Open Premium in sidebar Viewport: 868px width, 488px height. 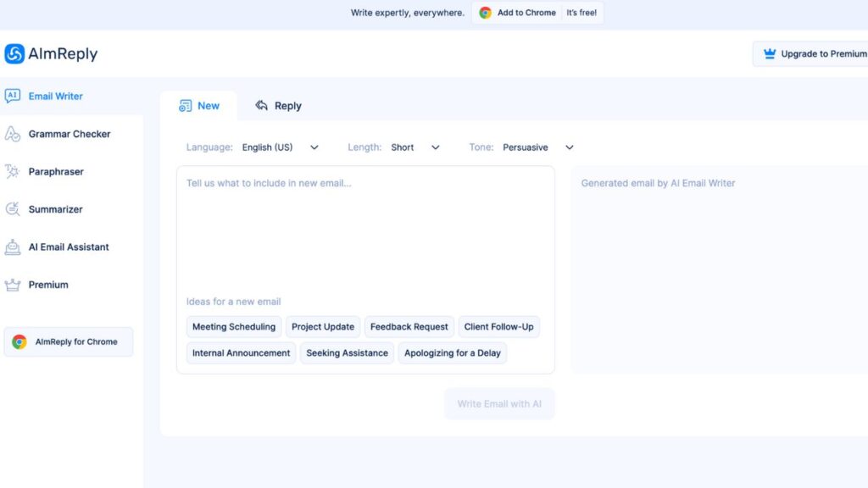click(x=71, y=285)
